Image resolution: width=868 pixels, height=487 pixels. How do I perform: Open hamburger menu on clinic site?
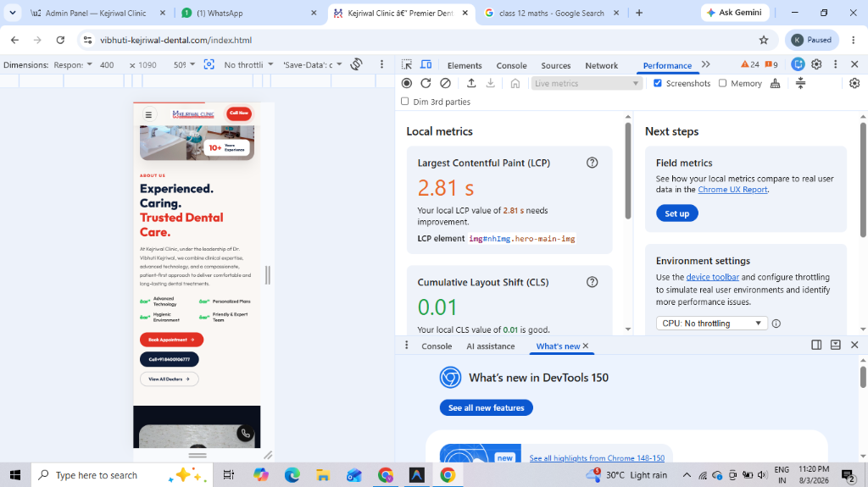point(148,114)
